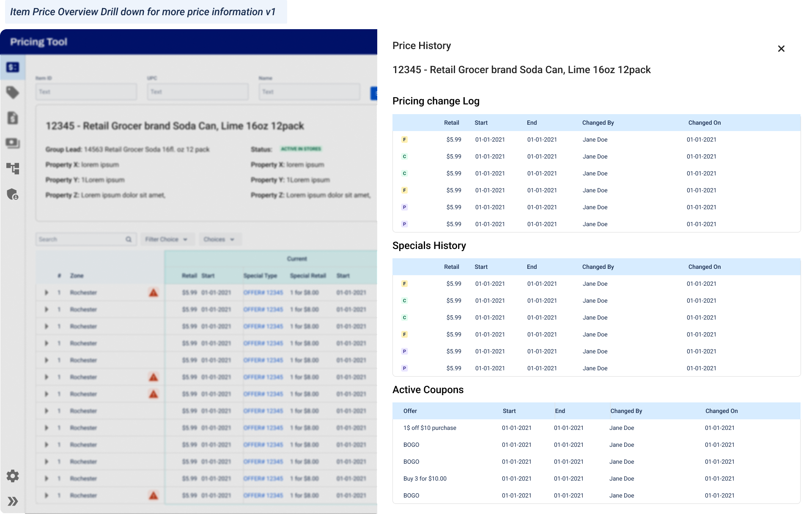This screenshot has height=514, width=812.
Task: Focus the Item ID text field
Action: click(x=86, y=92)
